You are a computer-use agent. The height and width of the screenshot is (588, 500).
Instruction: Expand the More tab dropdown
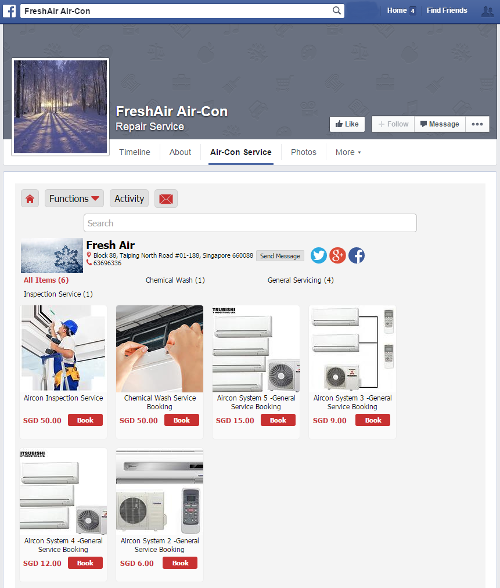(348, 152)
